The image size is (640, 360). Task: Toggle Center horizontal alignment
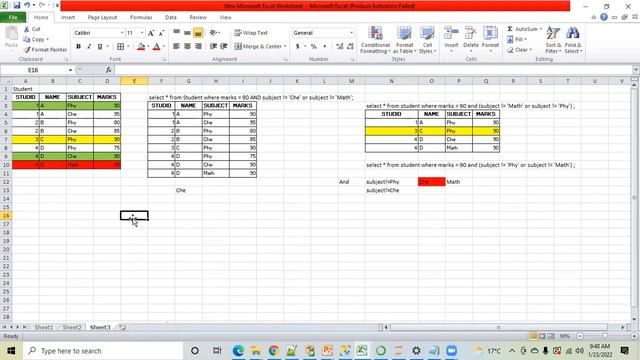pos(187,46)
